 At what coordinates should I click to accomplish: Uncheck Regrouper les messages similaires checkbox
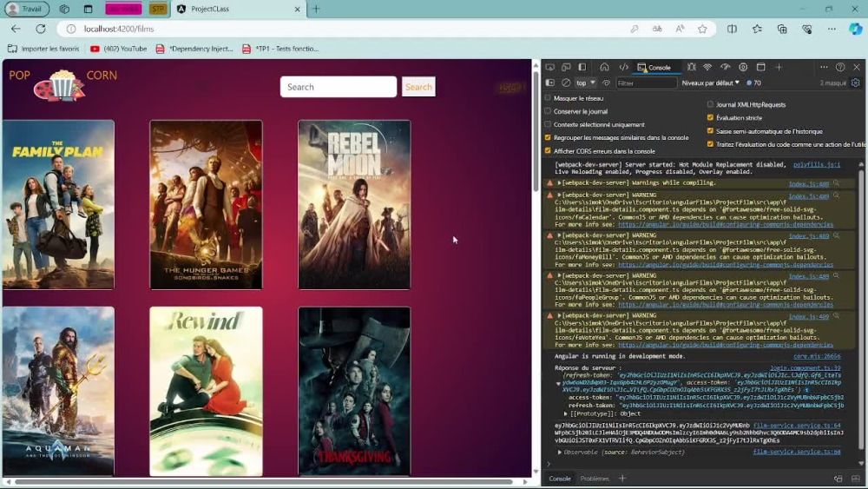548,137
